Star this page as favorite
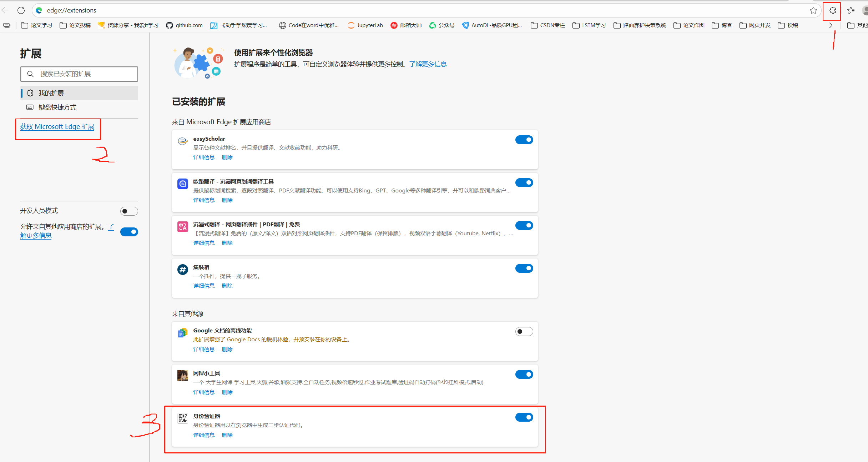The width and height of the screenshot is (868, 462). (813, 10)
